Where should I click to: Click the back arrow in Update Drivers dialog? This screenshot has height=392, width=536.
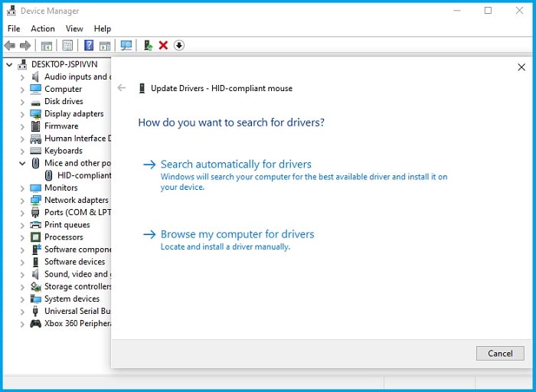point(121,88)
